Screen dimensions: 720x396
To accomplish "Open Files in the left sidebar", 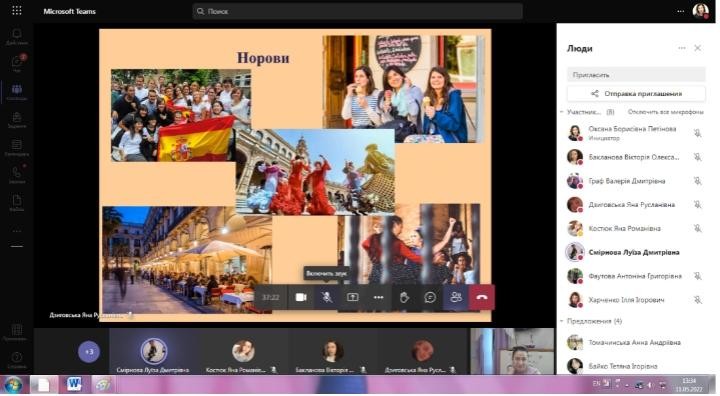I will pos(17,203).
